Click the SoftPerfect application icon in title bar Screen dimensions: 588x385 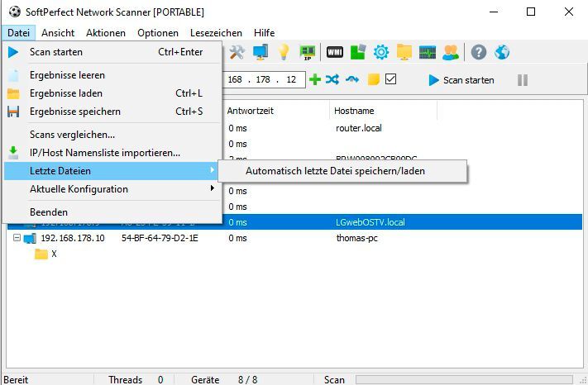pos(15,12)
